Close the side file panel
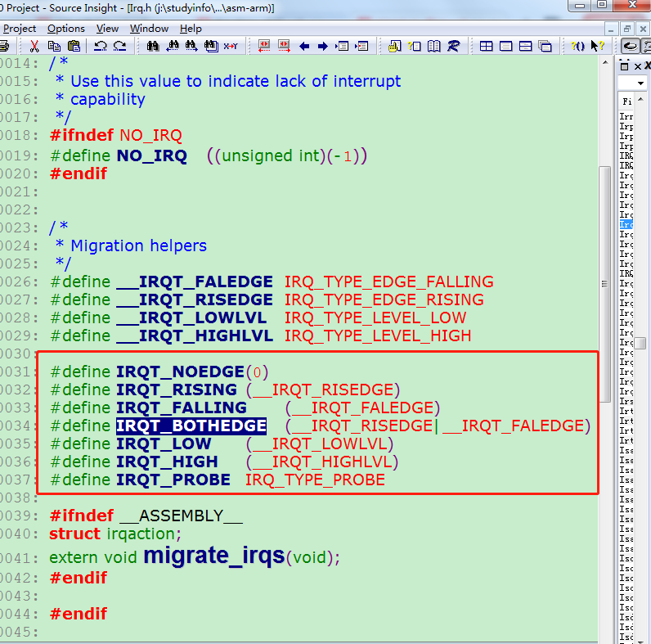 (x=638, y=66)
